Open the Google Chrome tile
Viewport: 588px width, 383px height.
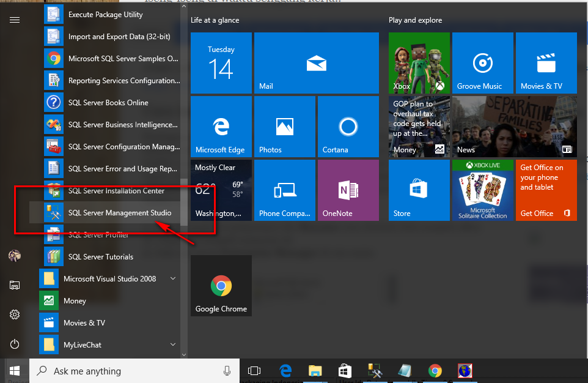(221, 286)
